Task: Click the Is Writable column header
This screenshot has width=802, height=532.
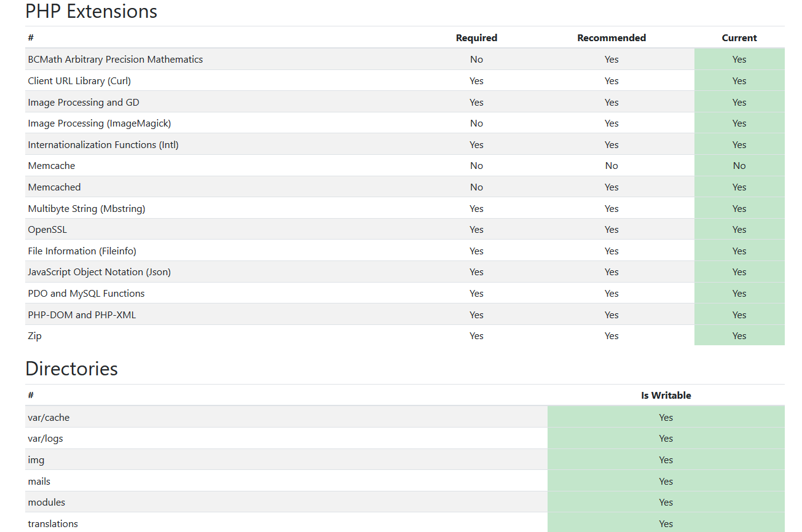Action: pyautogui.click(x=666, y=395)
